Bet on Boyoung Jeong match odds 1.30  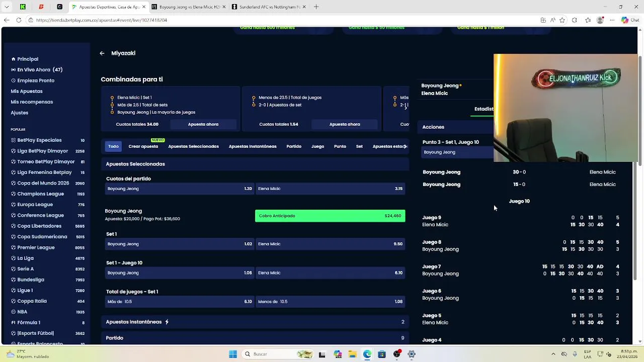tap(179, 189)
